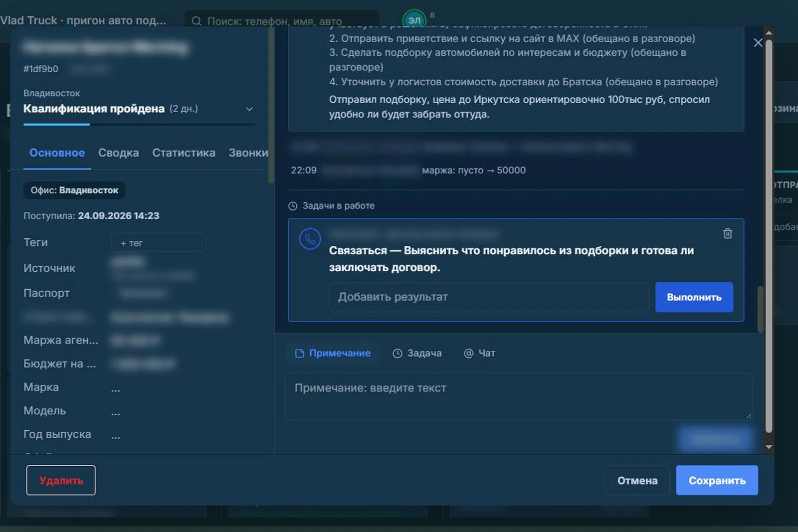Click the Марка field value

coord(116,388)
